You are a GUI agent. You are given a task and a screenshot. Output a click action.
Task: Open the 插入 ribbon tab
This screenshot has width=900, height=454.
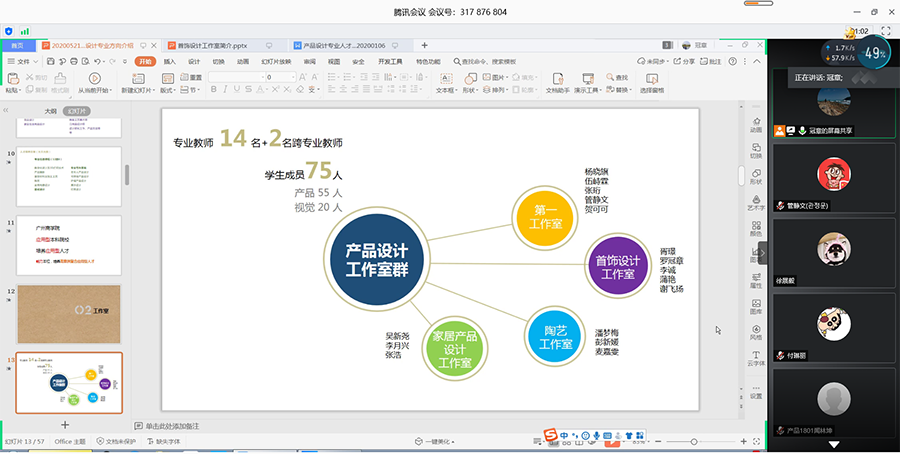[170, 61]
